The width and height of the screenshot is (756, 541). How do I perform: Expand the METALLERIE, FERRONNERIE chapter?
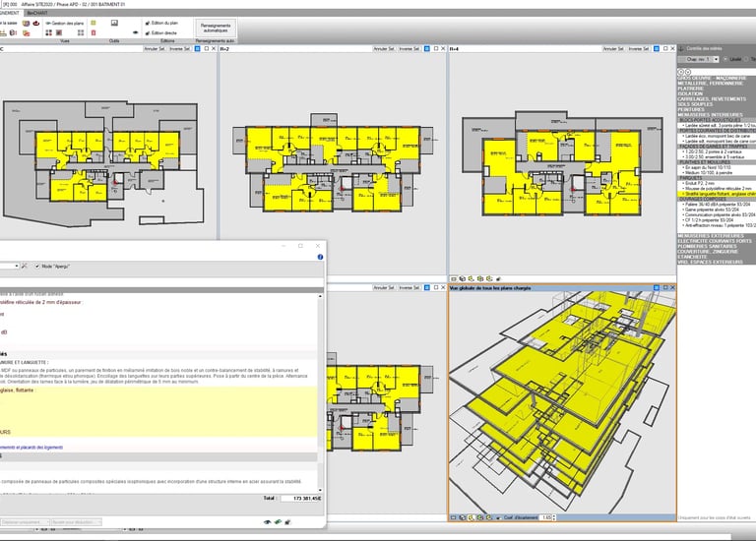click(717, 84)
